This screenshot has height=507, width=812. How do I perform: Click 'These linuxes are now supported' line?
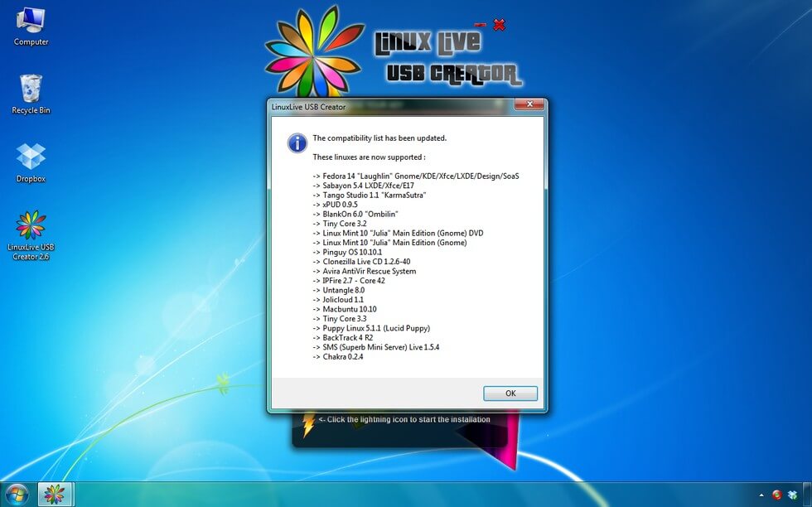(x=369, y=157)
